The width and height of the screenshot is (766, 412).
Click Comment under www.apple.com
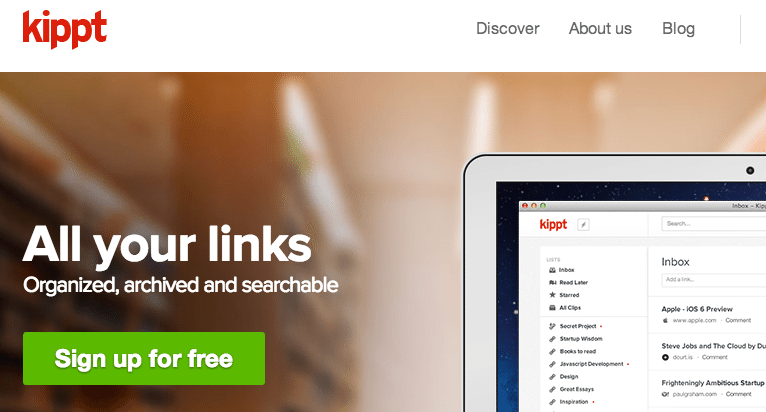pyautogui.click(x=738, y=321)
